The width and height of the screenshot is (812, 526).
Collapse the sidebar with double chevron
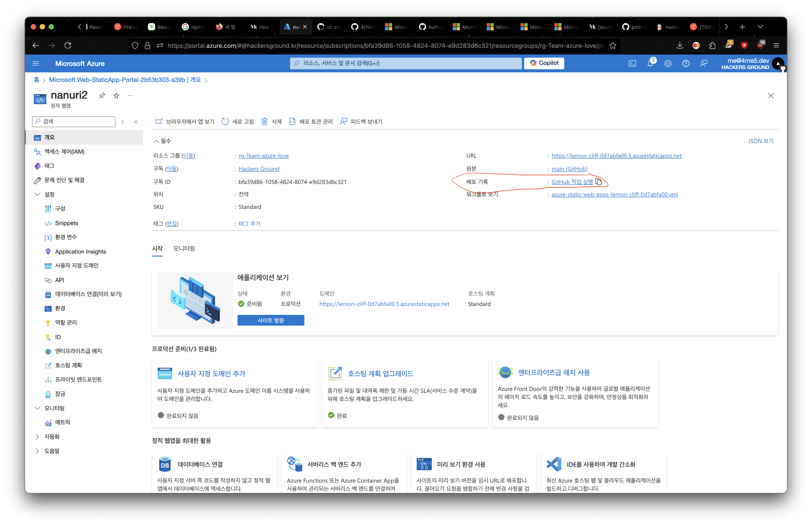136,122
